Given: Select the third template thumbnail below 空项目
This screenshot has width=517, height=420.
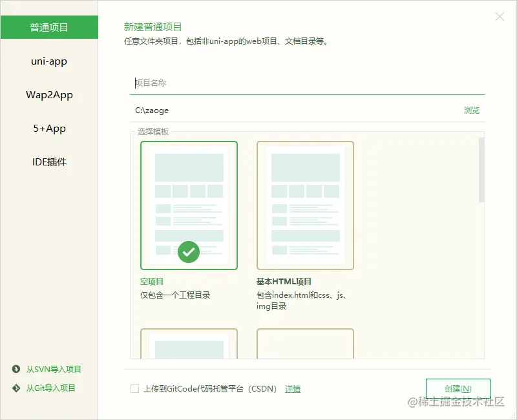Looking at the screenshot, I should tap(189, 344).
